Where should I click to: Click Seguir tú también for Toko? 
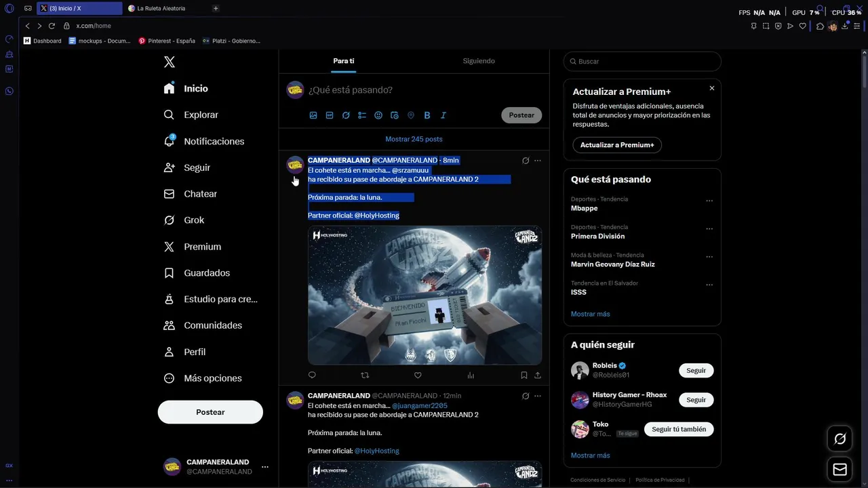click(x=679, y=429)
